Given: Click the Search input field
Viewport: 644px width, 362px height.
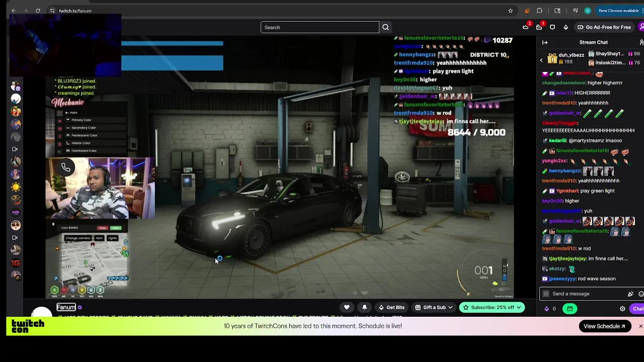Looking at the screenshot, I should tap(320, 27).
